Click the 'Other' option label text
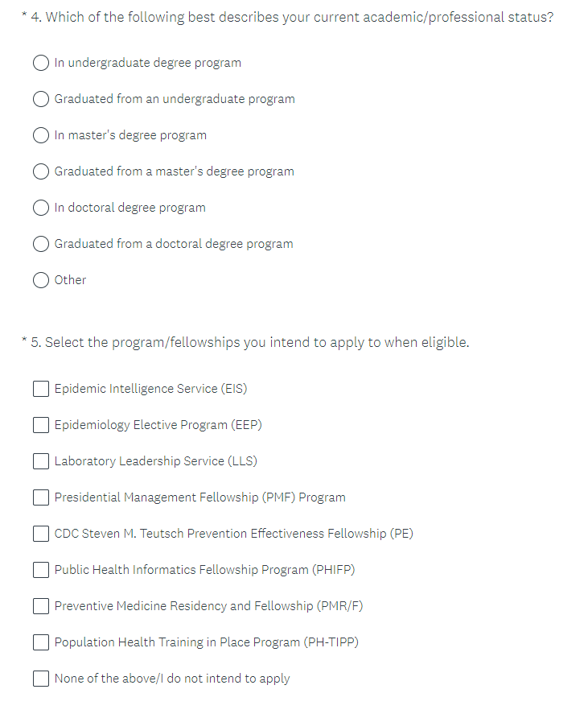588x714 pixels. pos(70,280)
